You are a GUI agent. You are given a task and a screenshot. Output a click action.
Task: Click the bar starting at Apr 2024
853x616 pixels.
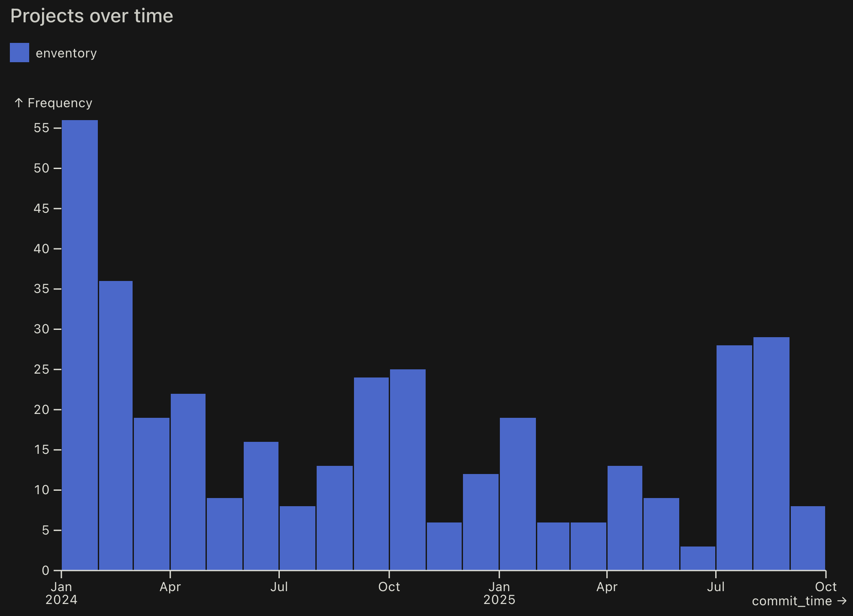188,482
